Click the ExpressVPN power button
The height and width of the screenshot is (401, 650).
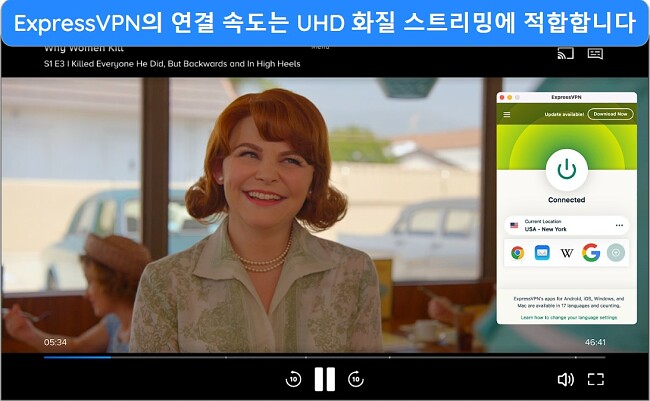tap(567, 170)
